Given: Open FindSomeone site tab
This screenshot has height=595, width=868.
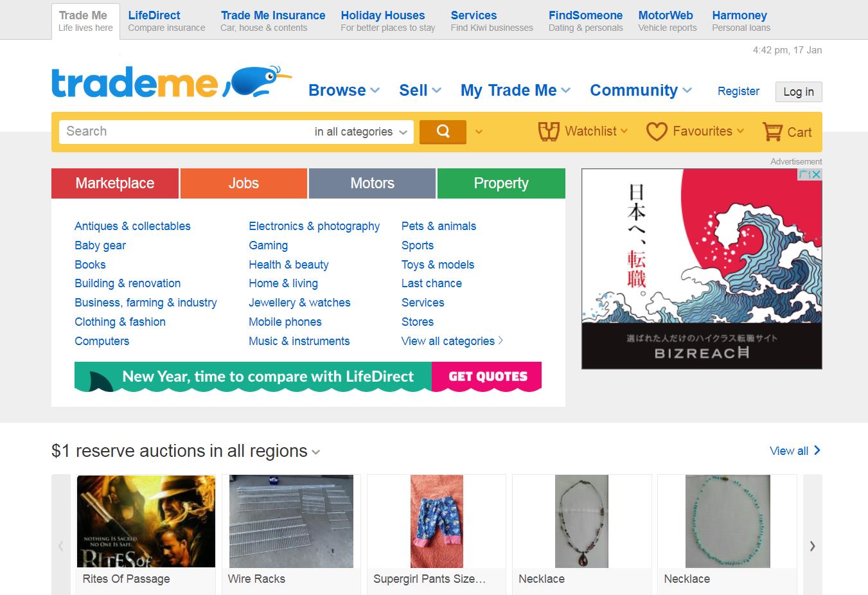Looking at the screenshot, I should tap(585, 21).
